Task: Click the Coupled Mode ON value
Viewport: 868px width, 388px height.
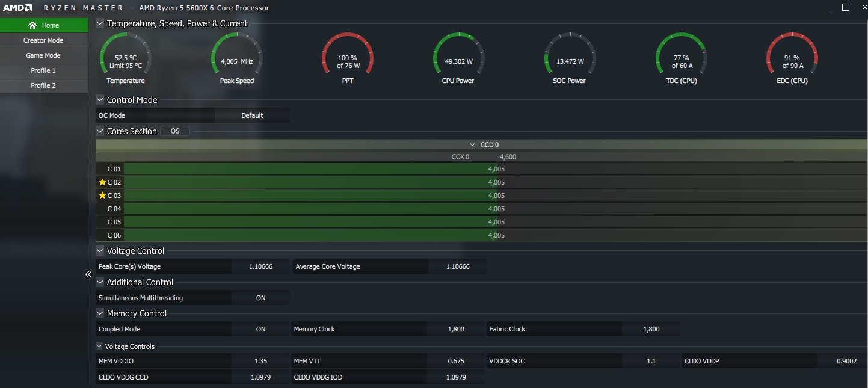Action: [260, 329]
